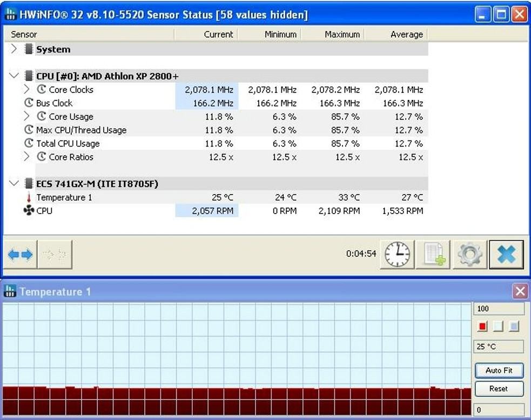Expand the Core Ratios row
Image resolution: width=531 pixels, height=420 pixels.
tap(27, 157)
